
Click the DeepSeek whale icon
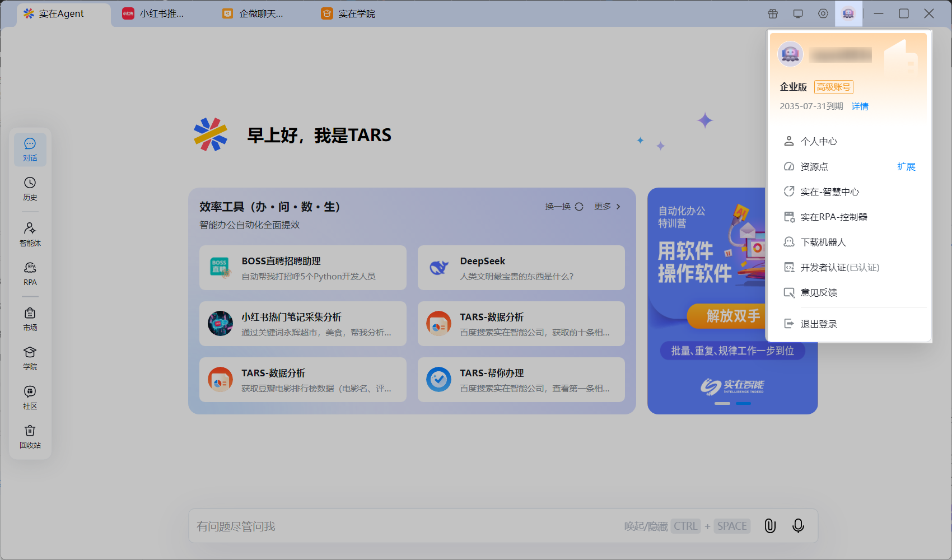[438, 268]
